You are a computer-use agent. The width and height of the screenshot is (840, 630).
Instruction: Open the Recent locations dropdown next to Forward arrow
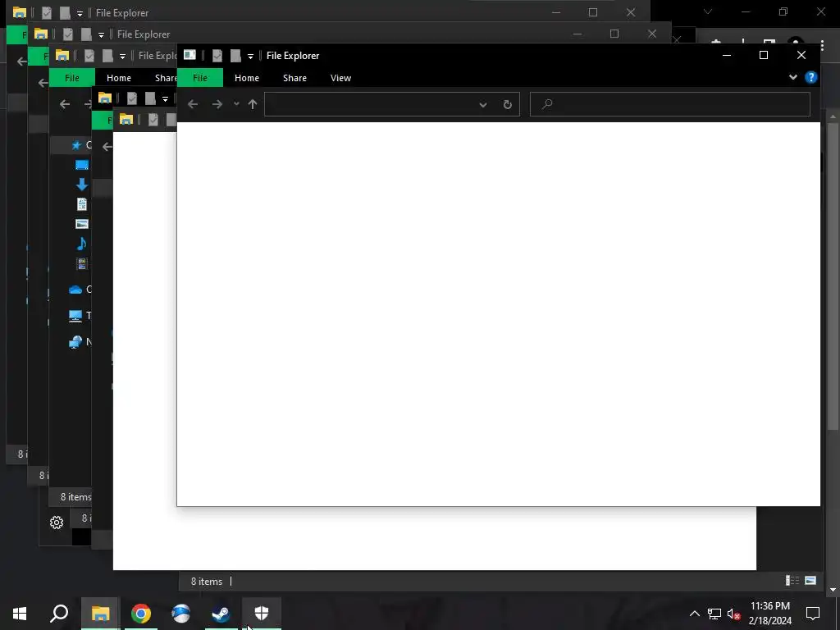pos(236,104)
